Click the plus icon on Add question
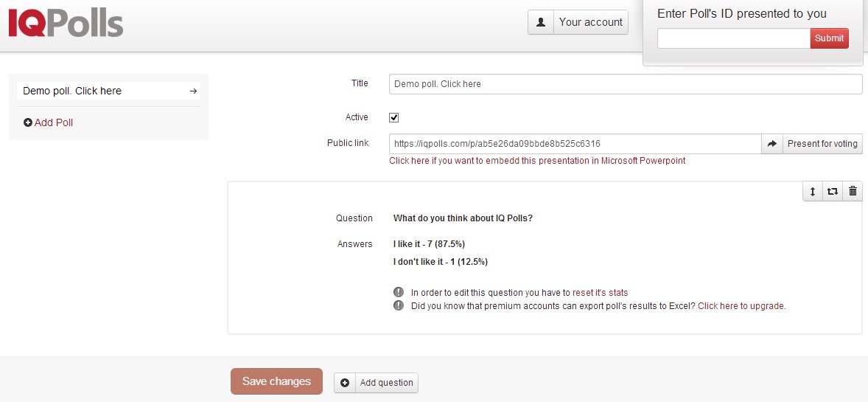The image size is (868, 402). (345, 383)
